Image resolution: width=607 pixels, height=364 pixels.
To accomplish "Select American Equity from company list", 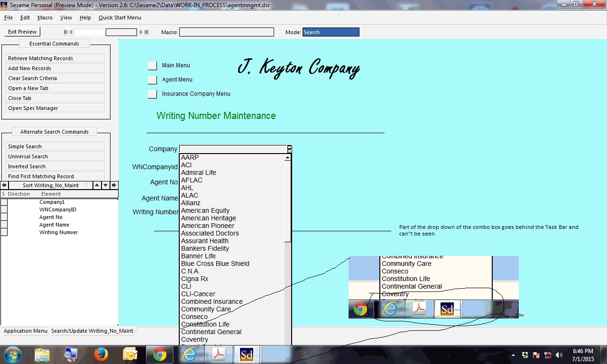I will click(205, 210).
